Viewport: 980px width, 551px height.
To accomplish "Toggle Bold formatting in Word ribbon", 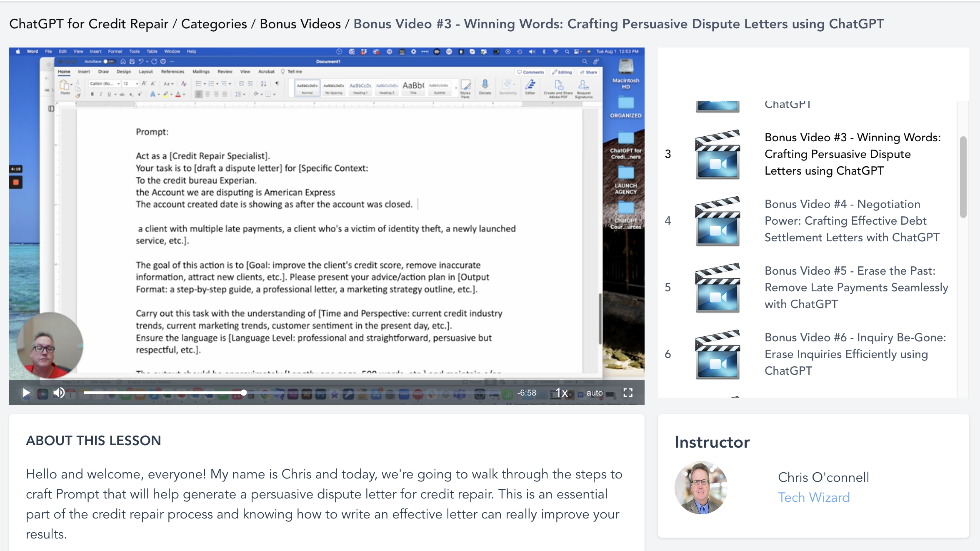I will coord(92,94).
